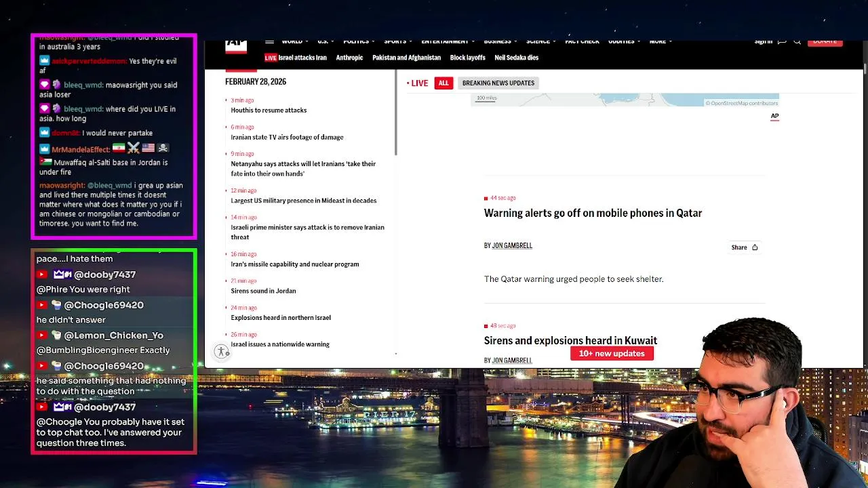868x488 pixels.
Task: Expand the BUSINESS nav dropdown
Action: point(500,42)
